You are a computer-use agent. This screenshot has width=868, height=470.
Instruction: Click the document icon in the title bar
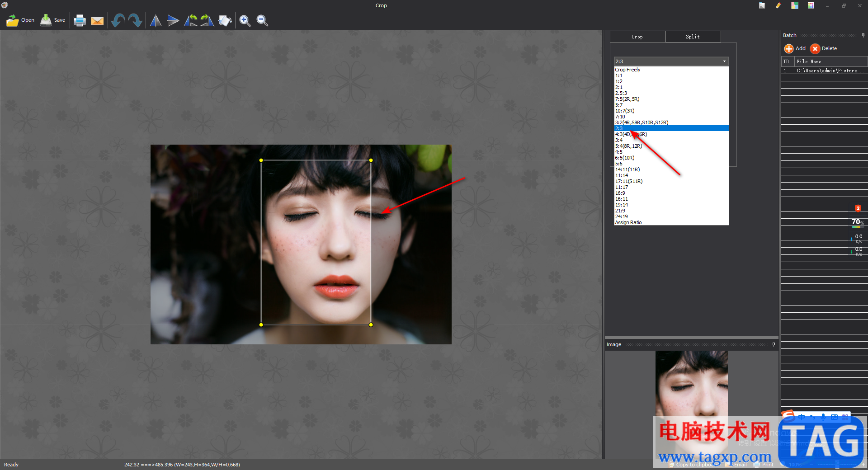(762, 5)
